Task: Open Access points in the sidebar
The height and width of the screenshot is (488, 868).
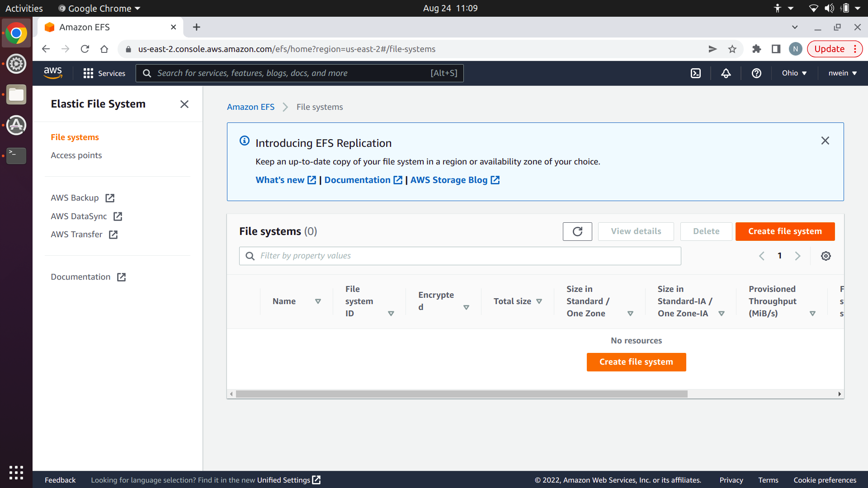Action: (76, 155)
